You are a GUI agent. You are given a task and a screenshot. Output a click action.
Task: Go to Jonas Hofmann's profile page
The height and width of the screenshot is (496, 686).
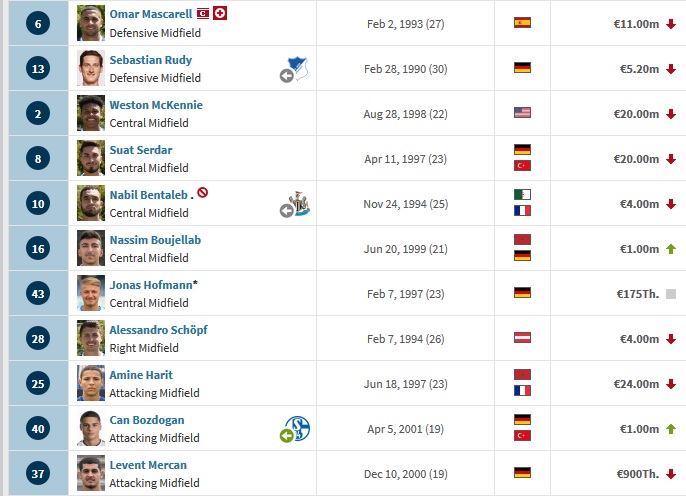click(151, 285)
